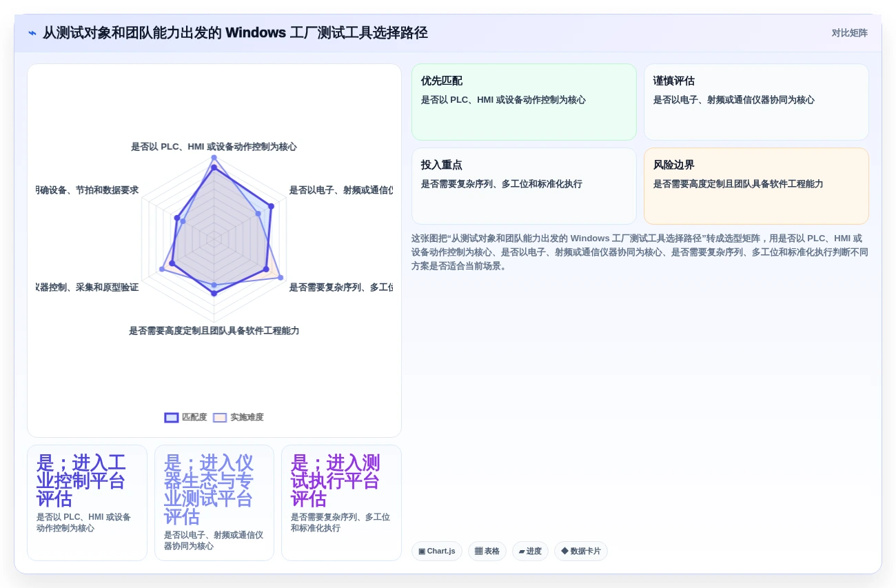
Task: Open the 优先匹配 card
Action: tap(524, 102)
